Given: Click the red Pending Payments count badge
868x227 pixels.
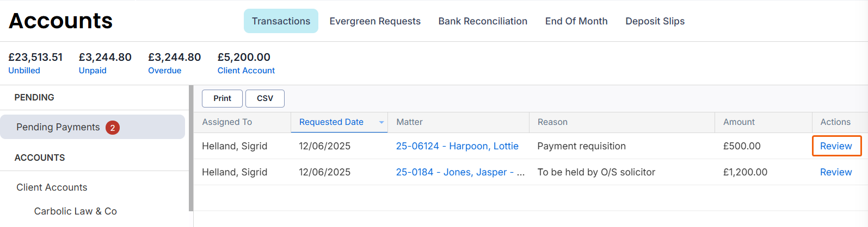Looking at the screenshot, I should click(113, 128).
